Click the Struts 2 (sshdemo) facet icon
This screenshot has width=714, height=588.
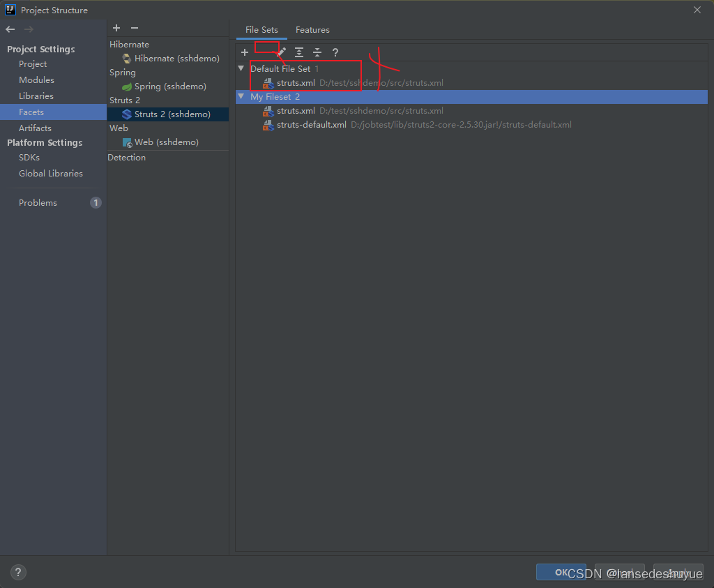[127, 114]
